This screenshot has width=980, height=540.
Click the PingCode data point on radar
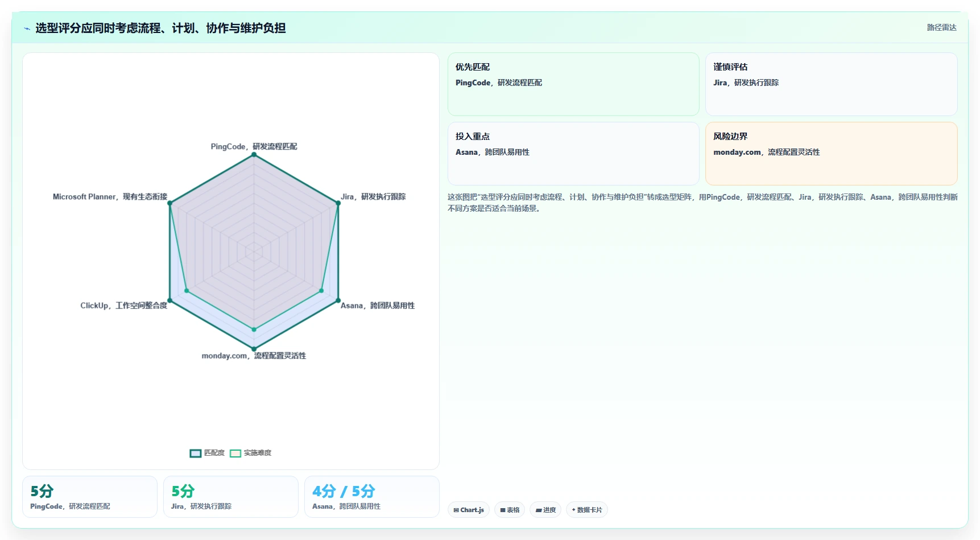click(254, 154)
